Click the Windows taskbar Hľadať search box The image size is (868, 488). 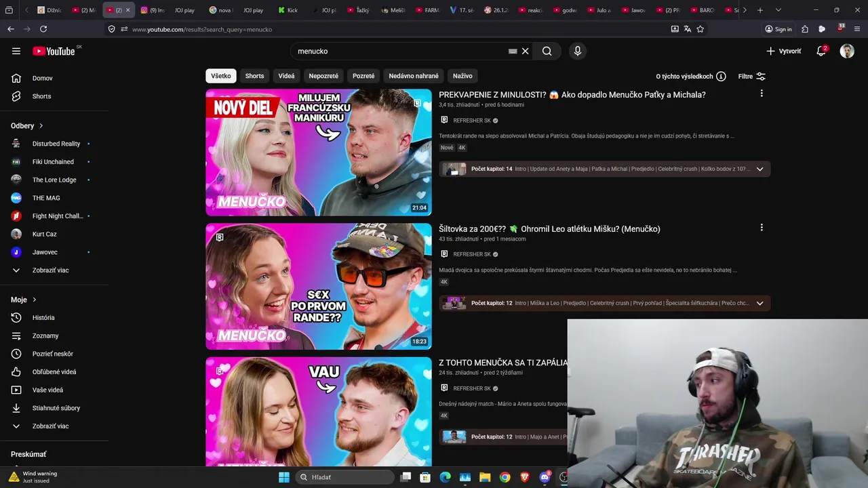click(346, 477)
